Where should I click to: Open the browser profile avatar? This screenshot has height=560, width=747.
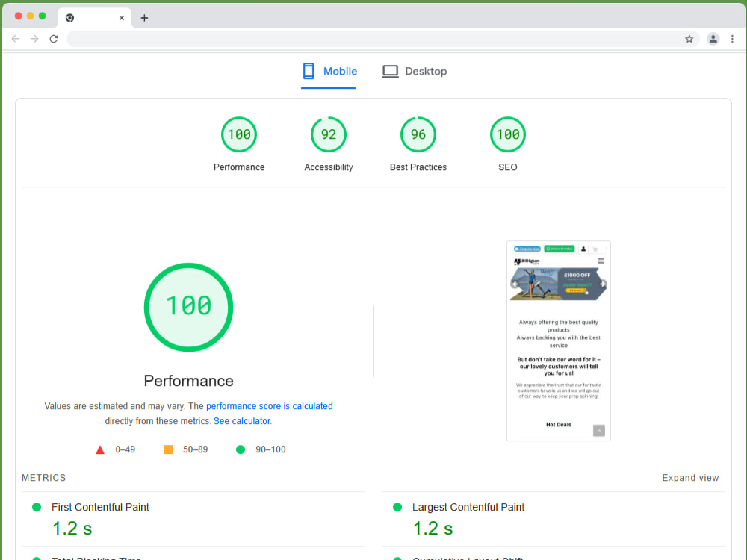(x=713, y=39)
